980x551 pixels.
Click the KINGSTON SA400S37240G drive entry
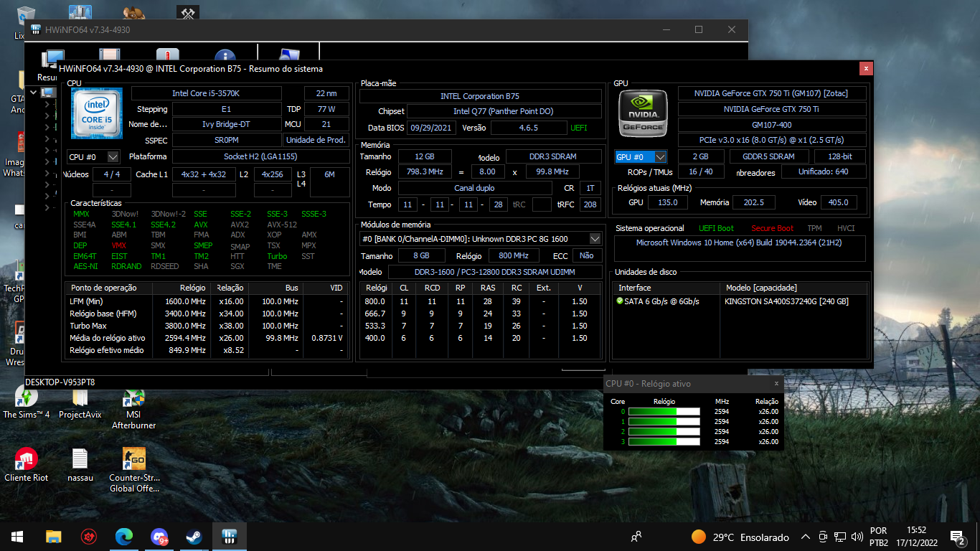click(786, 301)
